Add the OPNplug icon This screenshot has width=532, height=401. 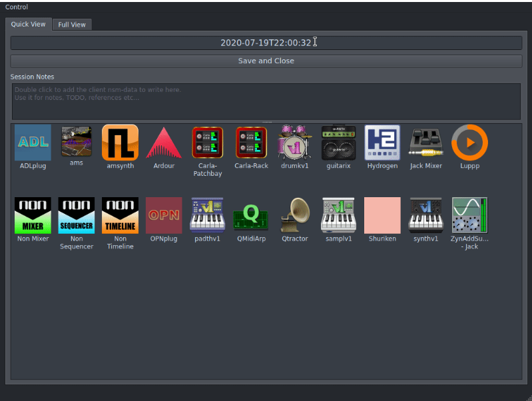pos(164,216)
